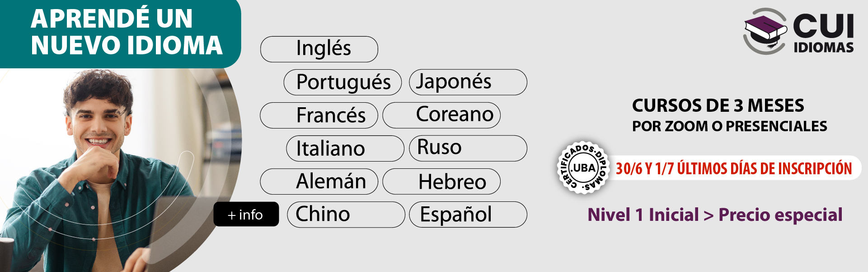Image resolution: width=868 pixels, height=272 pixels.
Task: Select the Ruso language pill
Action: 468,148
